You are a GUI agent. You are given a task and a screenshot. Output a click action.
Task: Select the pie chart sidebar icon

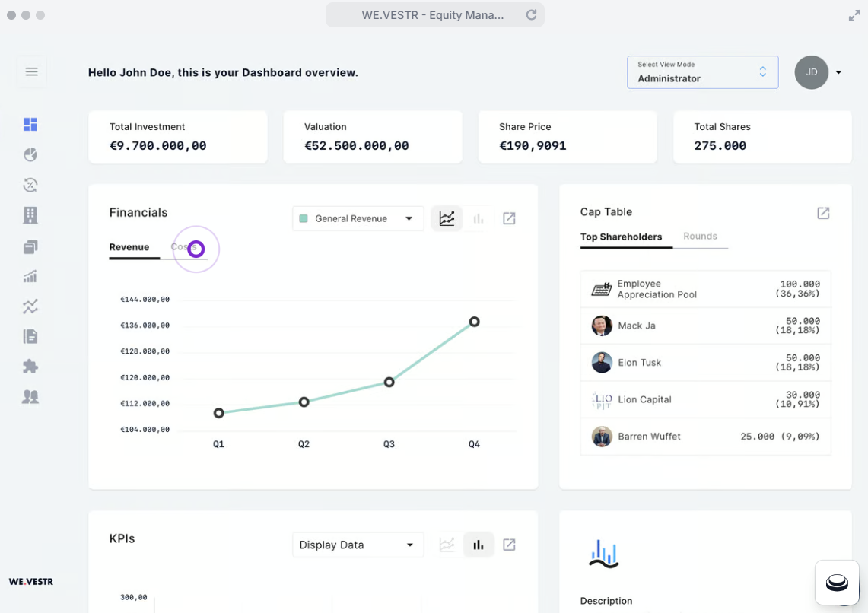coord(30,154)
